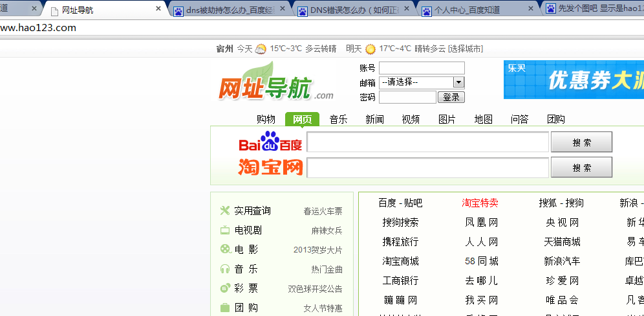Click the 密码 password input field
Screen dimensions: 644x316
click(x=407, y=97)
